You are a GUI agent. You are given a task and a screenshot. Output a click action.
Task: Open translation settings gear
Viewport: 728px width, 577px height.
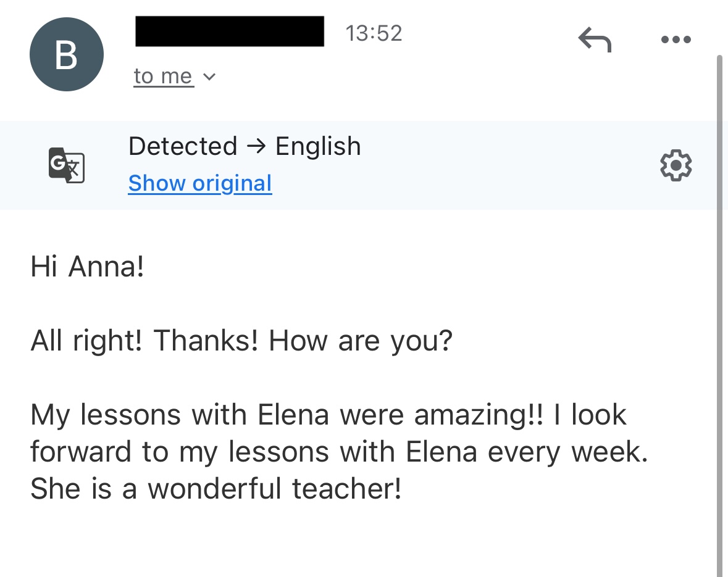pyautogui.click(x=676, y=165)
